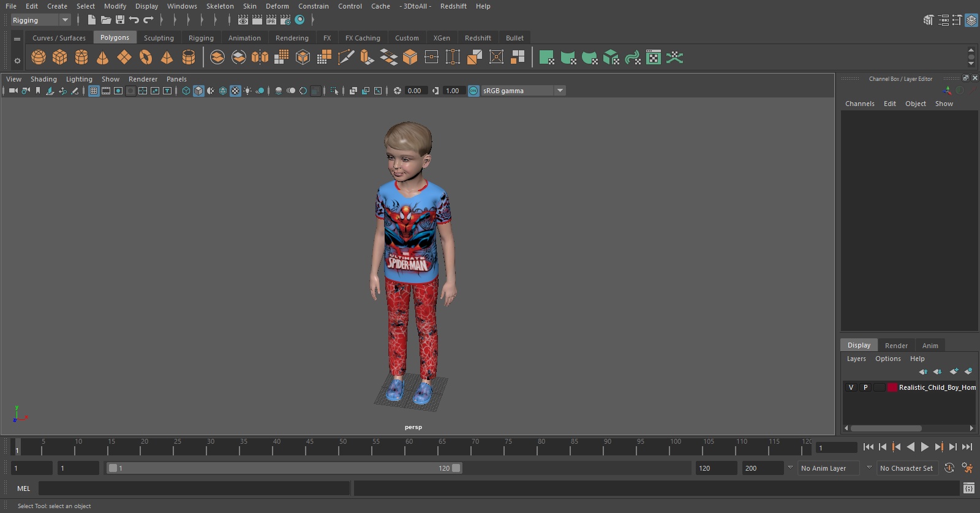The width and height of the screenshot is (980, 513).
Task: Click the Layer Editor horizontal scrollbar
Action: (x=886, y=428)
